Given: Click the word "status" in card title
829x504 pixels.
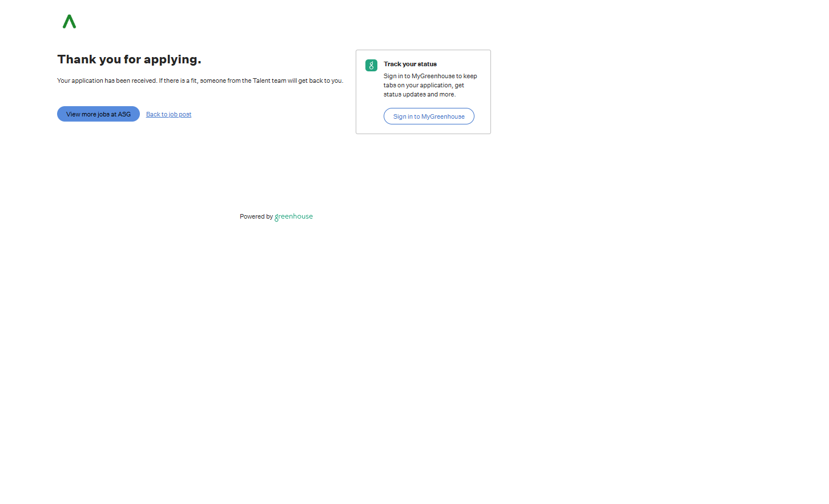Looking at the screenshot, I should (x=426, y=64).
